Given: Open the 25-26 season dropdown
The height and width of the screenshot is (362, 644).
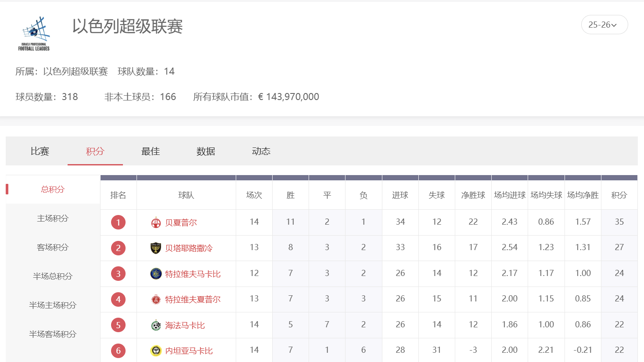Looking at the screenshot, I should point(604,25).
